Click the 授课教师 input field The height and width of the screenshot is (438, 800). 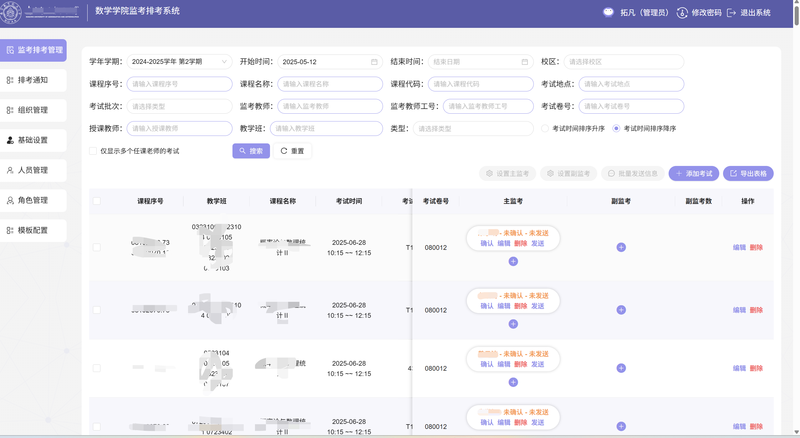(180, 129)
